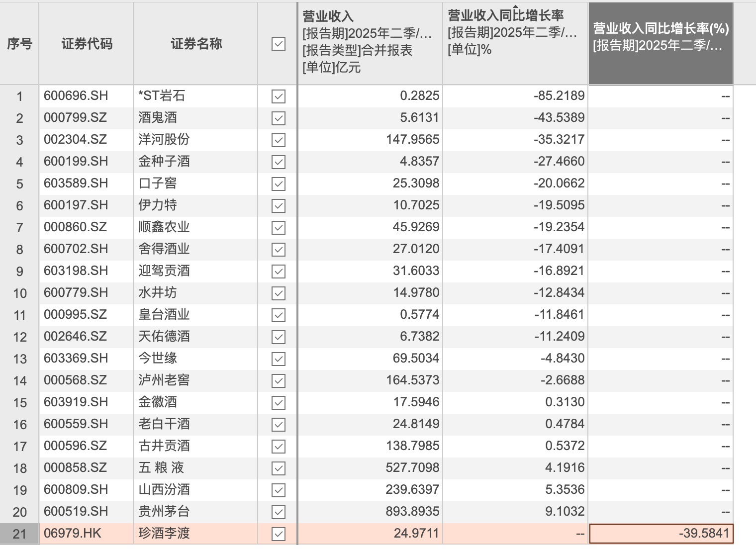Viewport: 756px width, 550px height.
Task: Uncheck the 洋河股份 row checkbox
Action: pos(279,140)
